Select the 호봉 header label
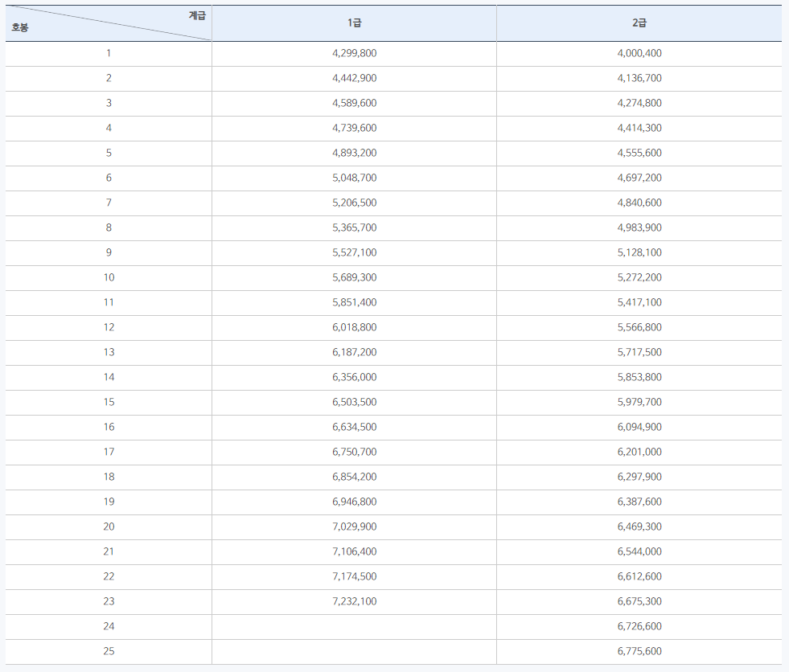 point(20,27)
